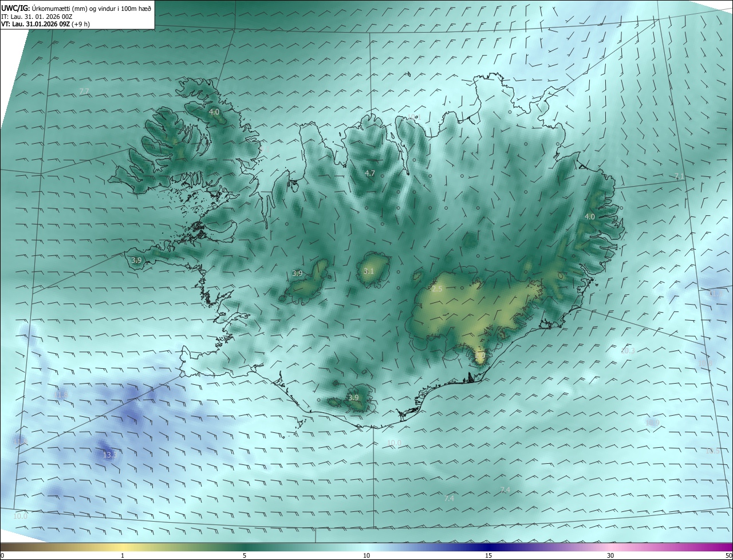The height and width of the screenshot is (560, 733).
Task: Click the colour scale tick labelled 1
Action: pos(123,555)
